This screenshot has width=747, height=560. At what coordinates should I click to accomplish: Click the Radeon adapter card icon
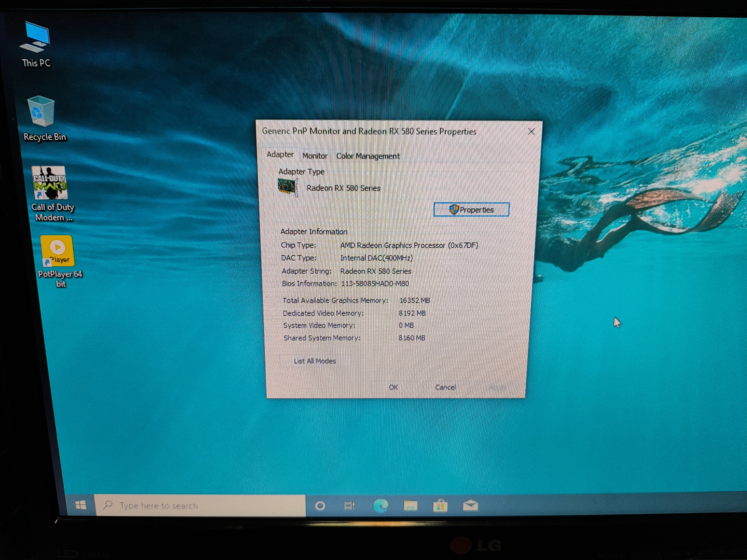tap(287, 187)
